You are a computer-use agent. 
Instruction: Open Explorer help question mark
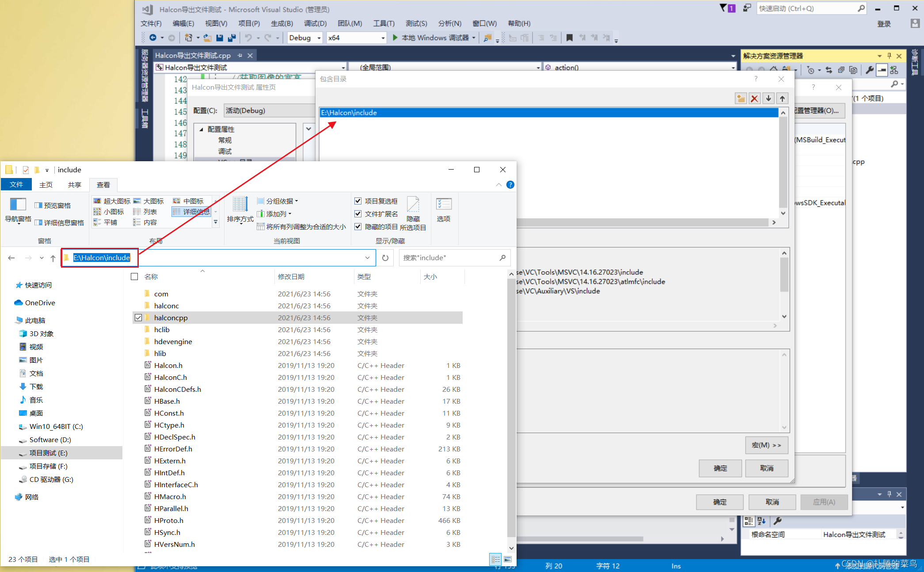[x=510, y=185]
